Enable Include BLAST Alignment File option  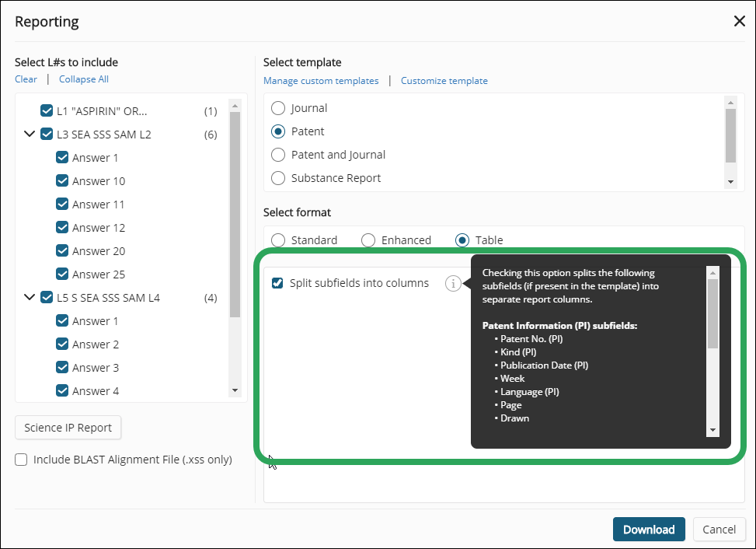[22, 460]
